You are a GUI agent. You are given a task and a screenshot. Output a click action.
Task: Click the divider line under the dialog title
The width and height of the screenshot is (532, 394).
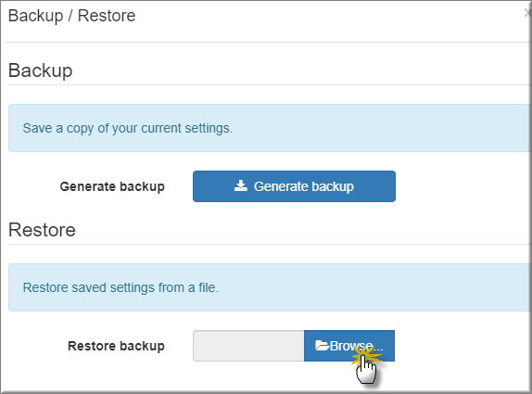[268, 42]
